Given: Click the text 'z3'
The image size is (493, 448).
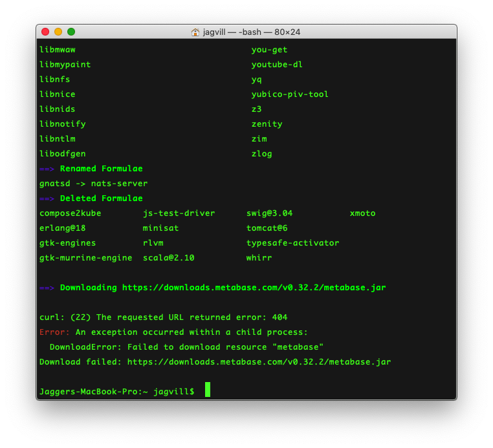Looking at the screenshot, I should 257,109.
